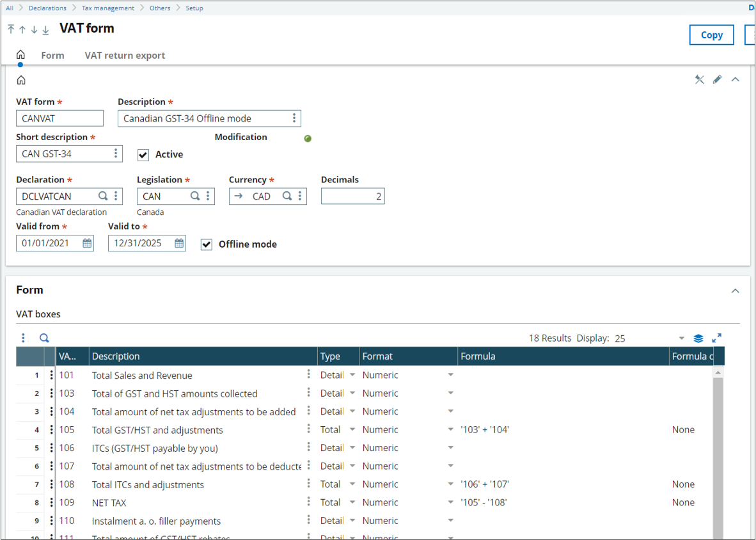Click the pencil edit icon in header panel
The image size is (756, 540).
pyautogui.click(x=717, y=79)
